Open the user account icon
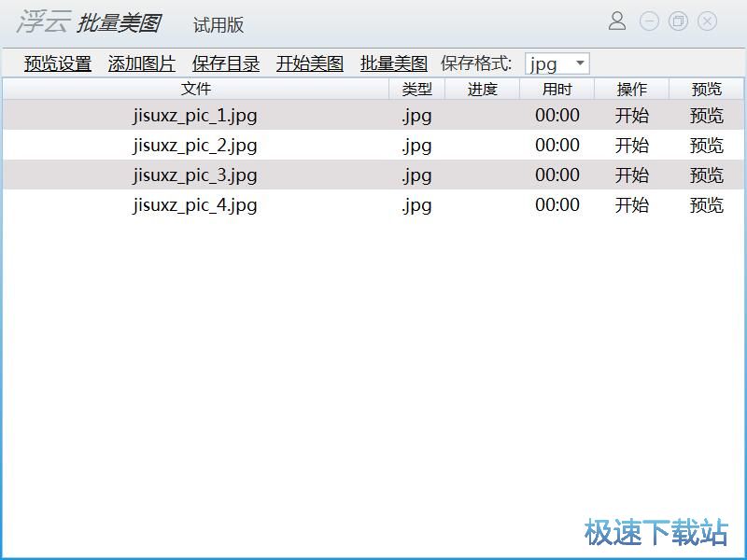 617,21
